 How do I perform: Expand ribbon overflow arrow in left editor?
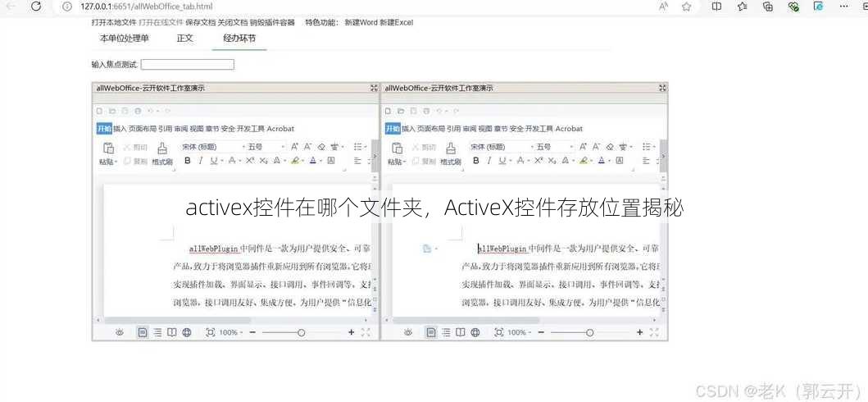click(375, 157)
